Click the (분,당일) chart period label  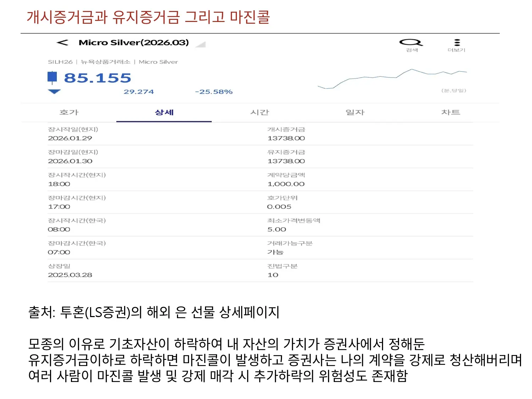pyautogui.click(x=454, y=90)
